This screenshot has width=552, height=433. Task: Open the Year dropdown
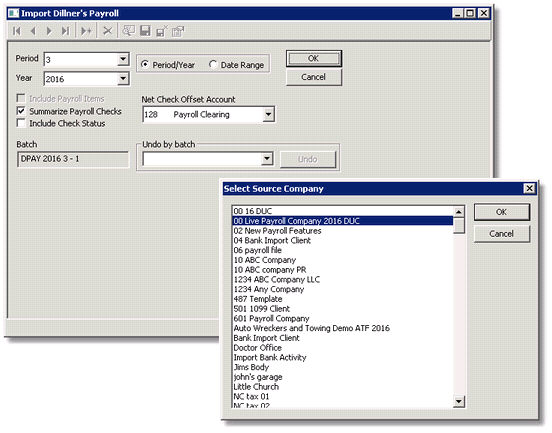[123, 78]
